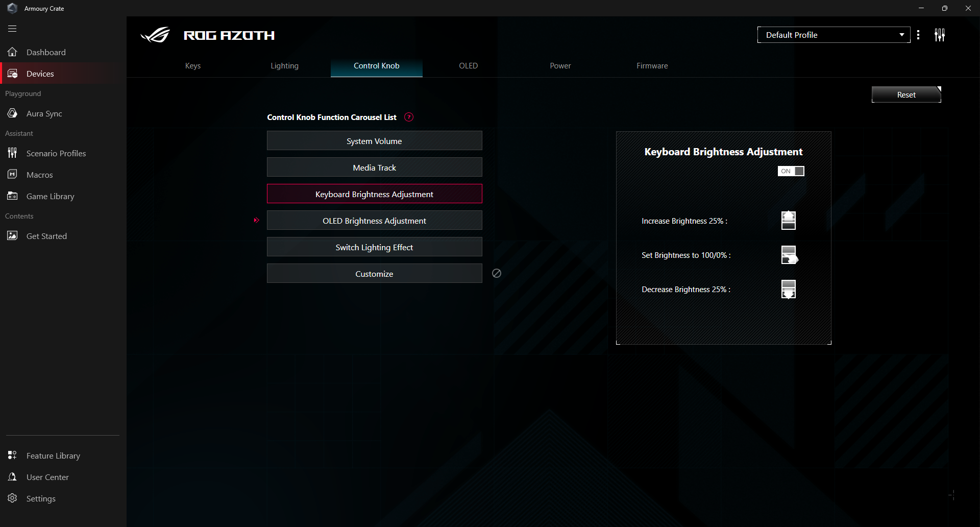
Task: Open Macros page
Action: point(63,175)
